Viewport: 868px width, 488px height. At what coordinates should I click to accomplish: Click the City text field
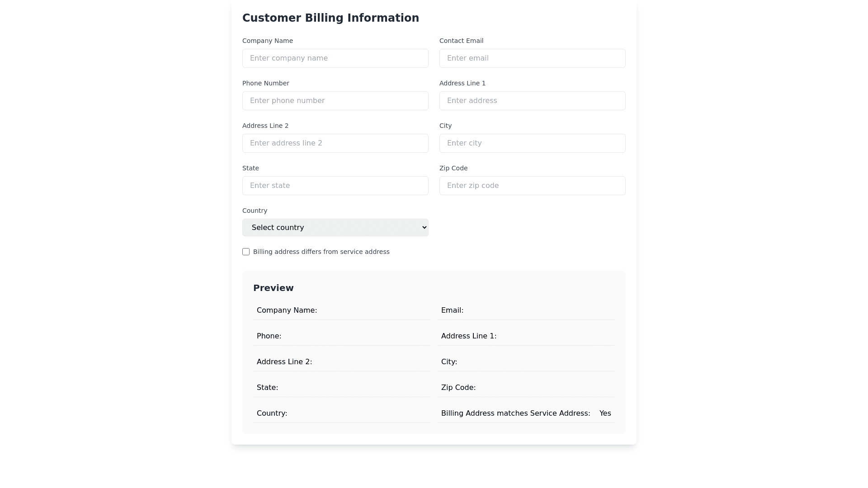click(x=532, y=143)
